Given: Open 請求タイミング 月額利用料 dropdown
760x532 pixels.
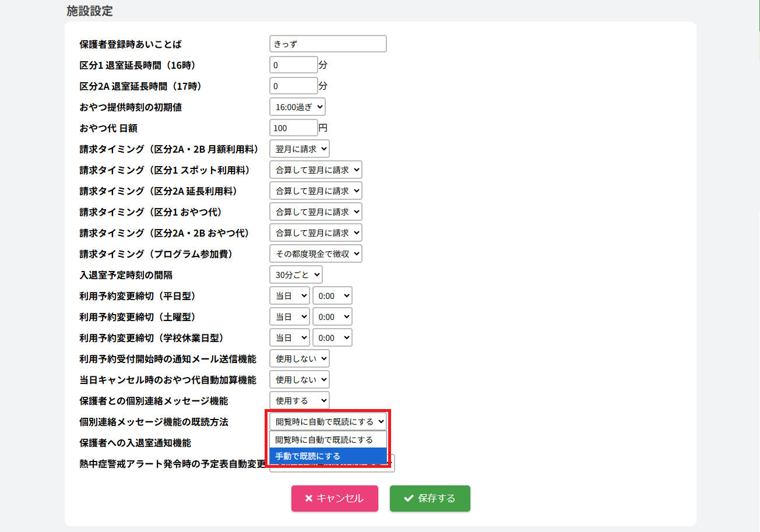Looking at the screenshot, I should (299, 149).
